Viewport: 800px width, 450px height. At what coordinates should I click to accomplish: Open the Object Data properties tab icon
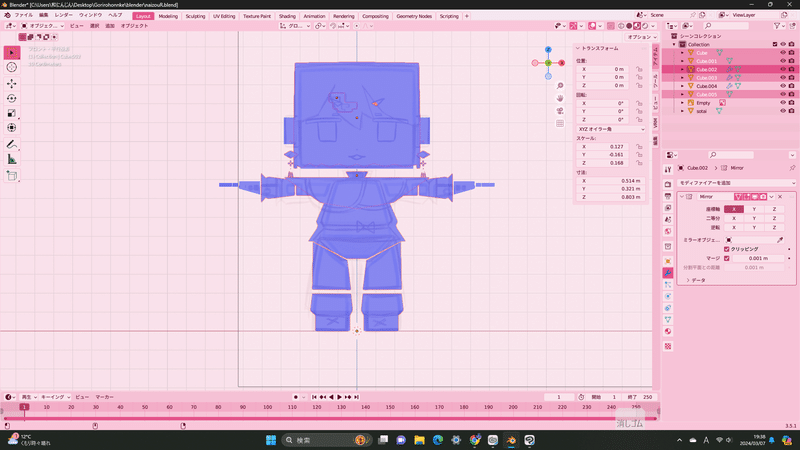click(x=668, y=320)
